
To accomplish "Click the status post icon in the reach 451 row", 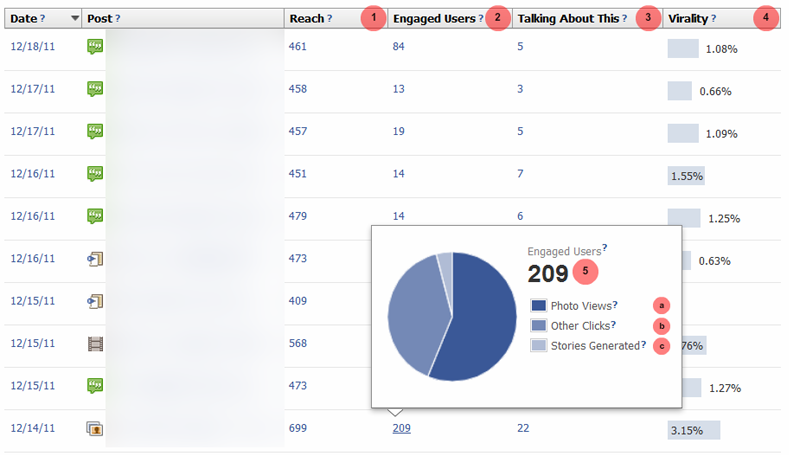I will (95, 174).
